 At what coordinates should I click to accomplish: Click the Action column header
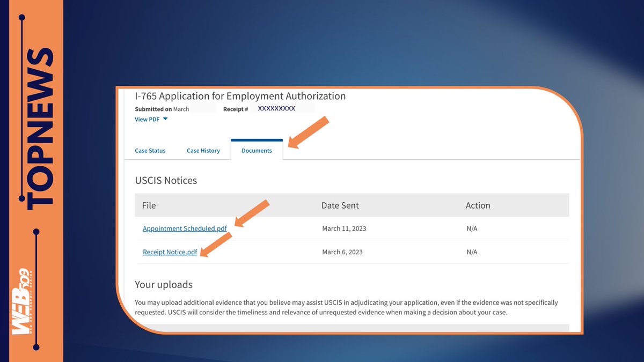click(478, 205)
